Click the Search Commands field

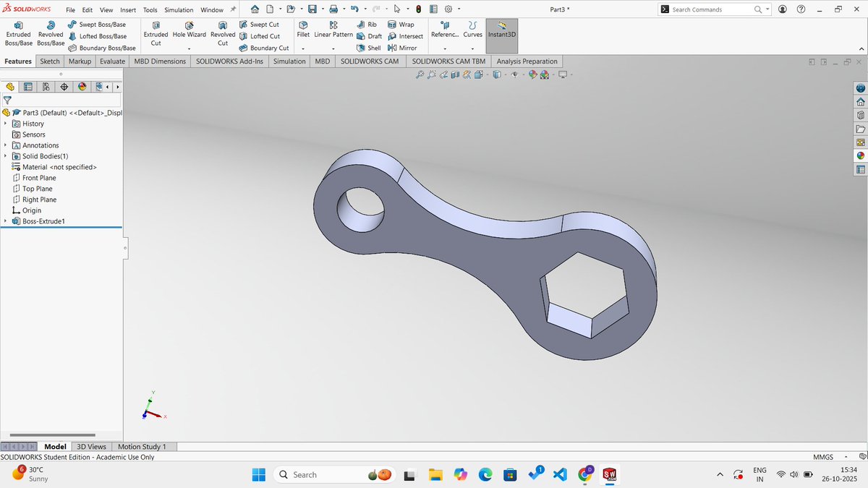click(x=716, y=9)
